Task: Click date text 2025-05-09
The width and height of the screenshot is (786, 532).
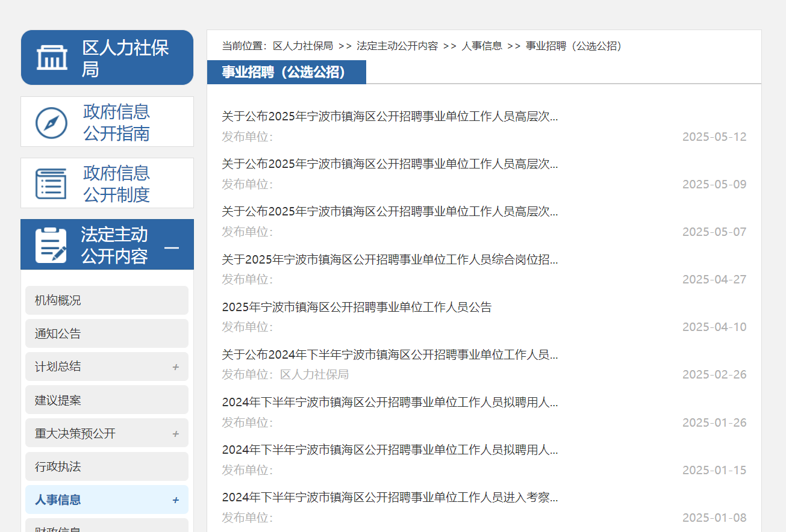Action: (x=714, y=184)
